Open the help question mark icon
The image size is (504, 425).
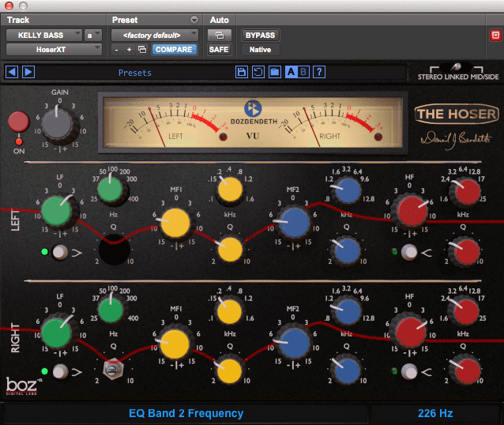319,72
